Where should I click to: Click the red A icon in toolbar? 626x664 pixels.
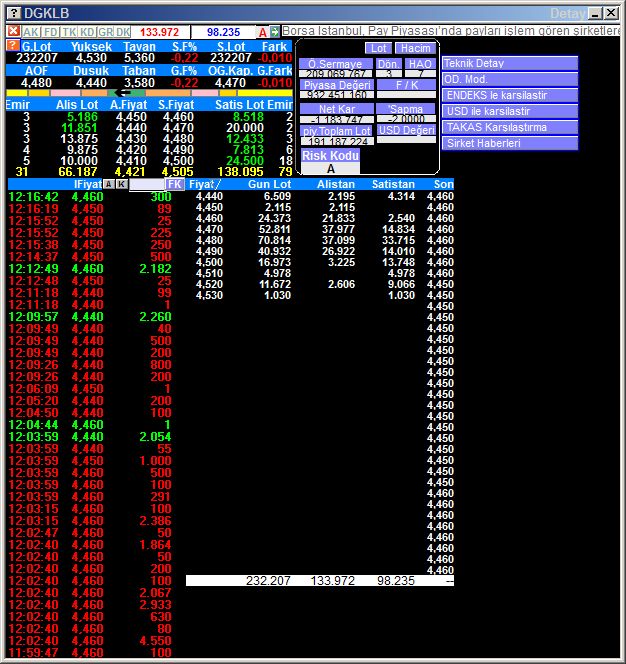(x=263, y=32)
